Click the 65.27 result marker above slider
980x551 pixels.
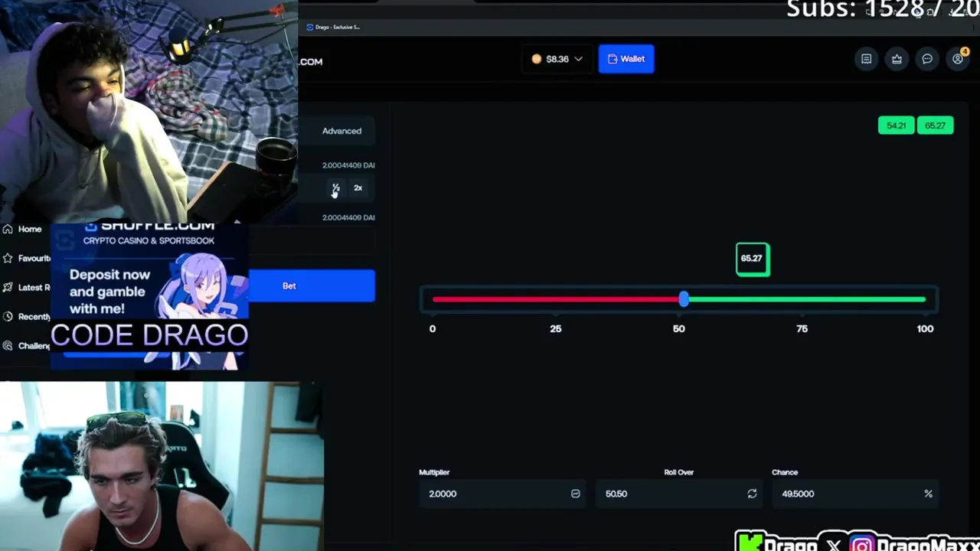[x=753, y=259]
